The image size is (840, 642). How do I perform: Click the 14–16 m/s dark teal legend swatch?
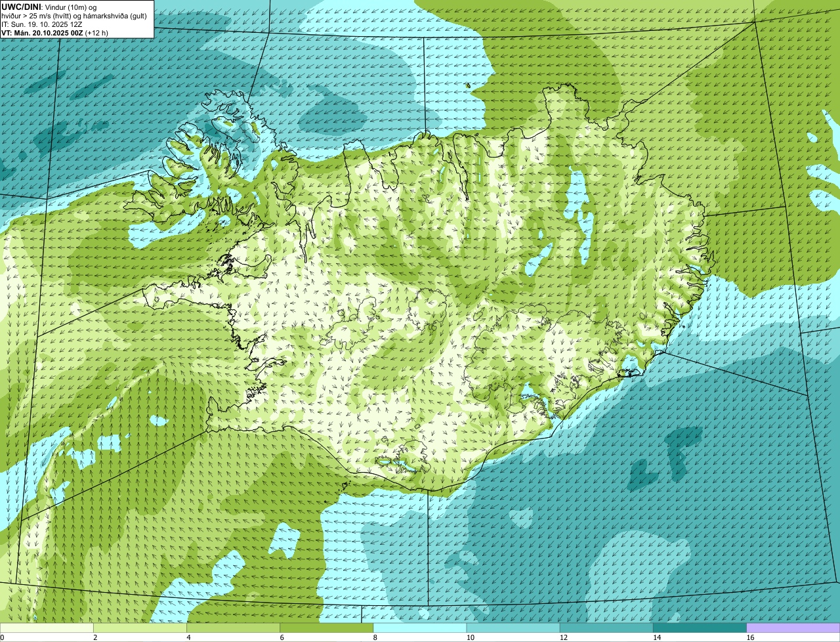pyautogui.click(x=700, y=628)
